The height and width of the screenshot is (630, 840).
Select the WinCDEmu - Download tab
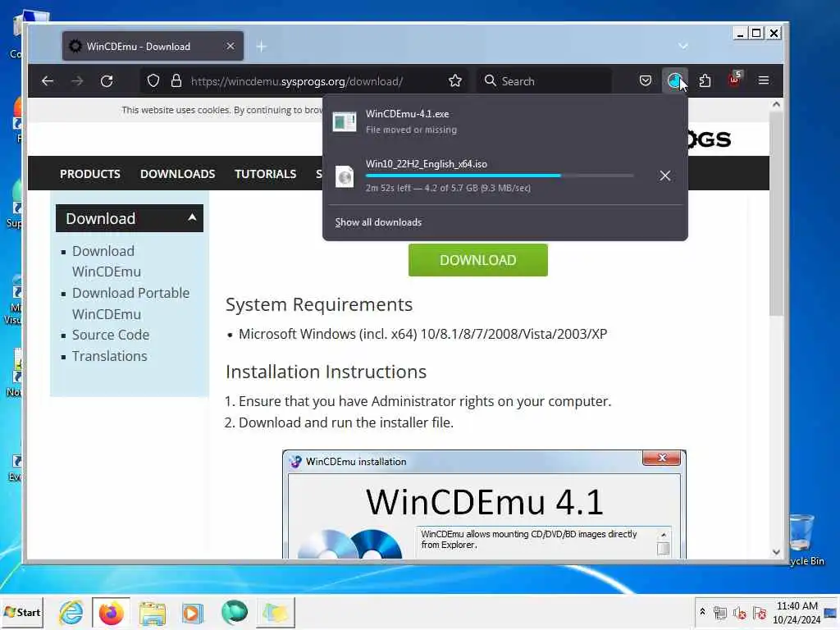153,46
